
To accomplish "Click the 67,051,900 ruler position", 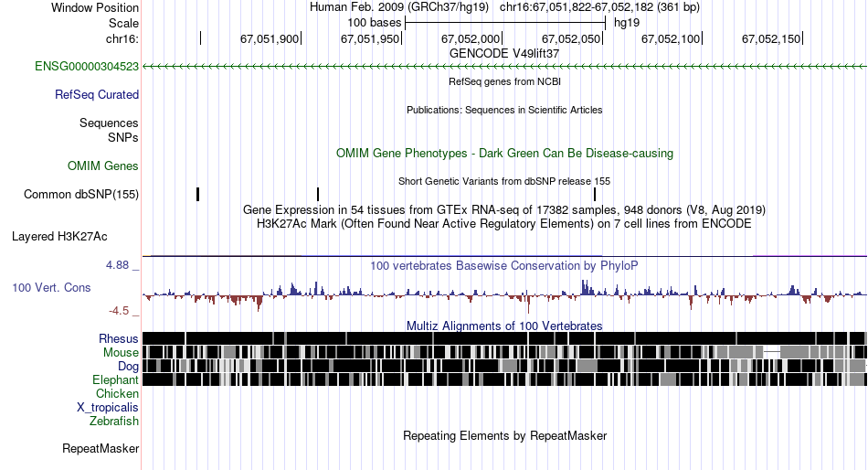I will tap(270, 38).
